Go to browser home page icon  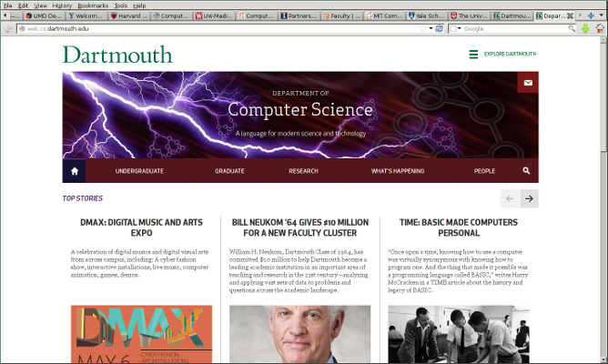[600, 28]
